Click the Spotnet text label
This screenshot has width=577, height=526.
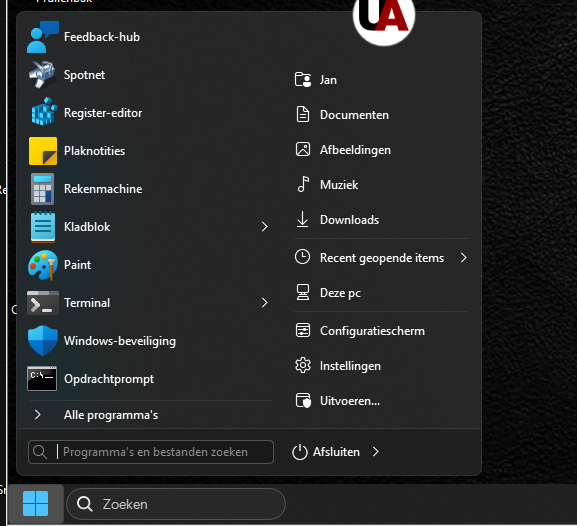84,75
